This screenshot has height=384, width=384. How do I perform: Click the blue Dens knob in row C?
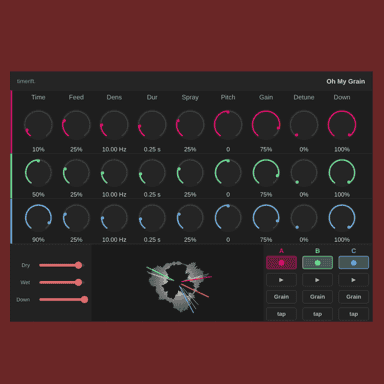(x=114, y=218)
